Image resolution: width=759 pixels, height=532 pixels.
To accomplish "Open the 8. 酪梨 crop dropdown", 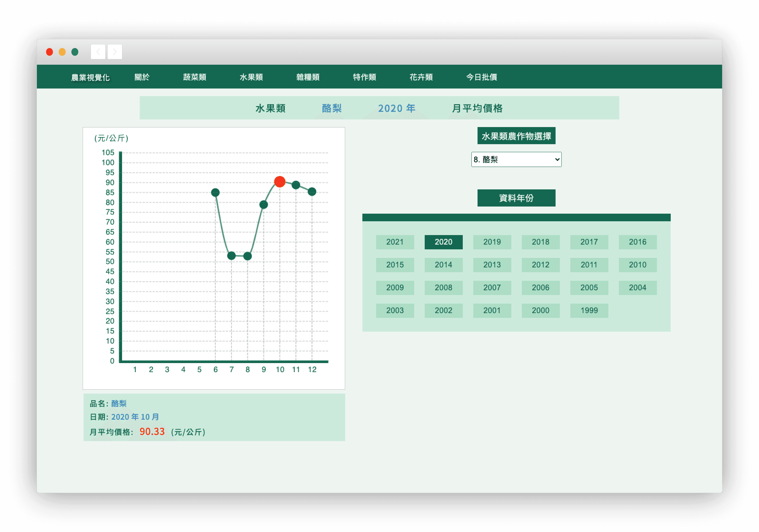I will click(x=516, y=160).
